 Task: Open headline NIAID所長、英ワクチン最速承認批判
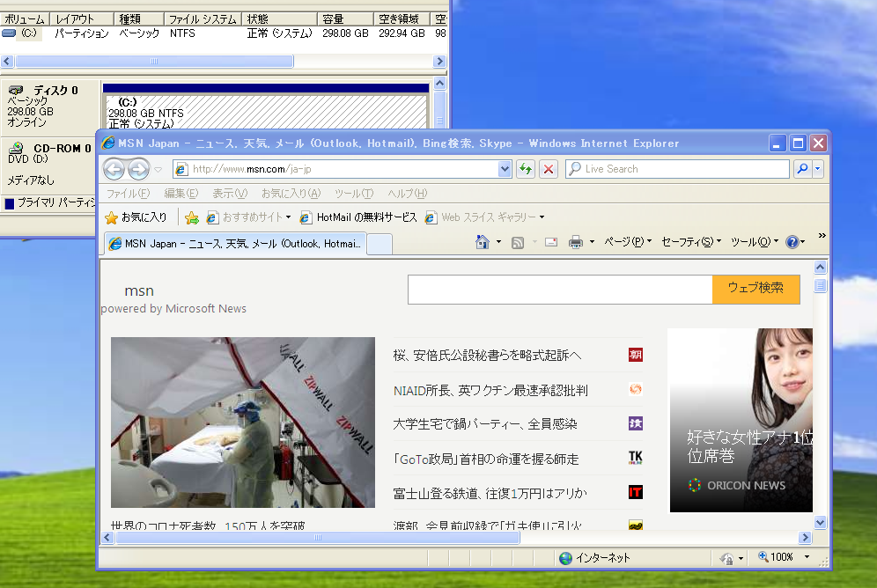coord(490,390)
